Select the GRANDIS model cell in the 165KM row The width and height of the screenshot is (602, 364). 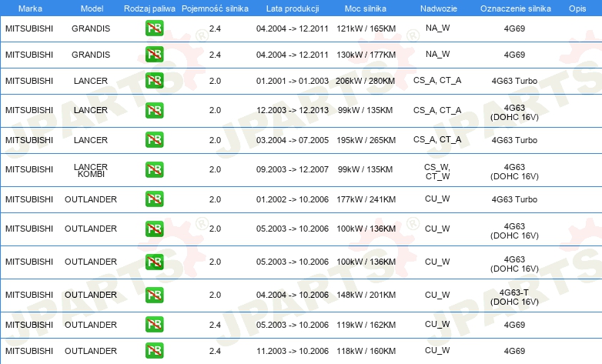coord(91,28)
